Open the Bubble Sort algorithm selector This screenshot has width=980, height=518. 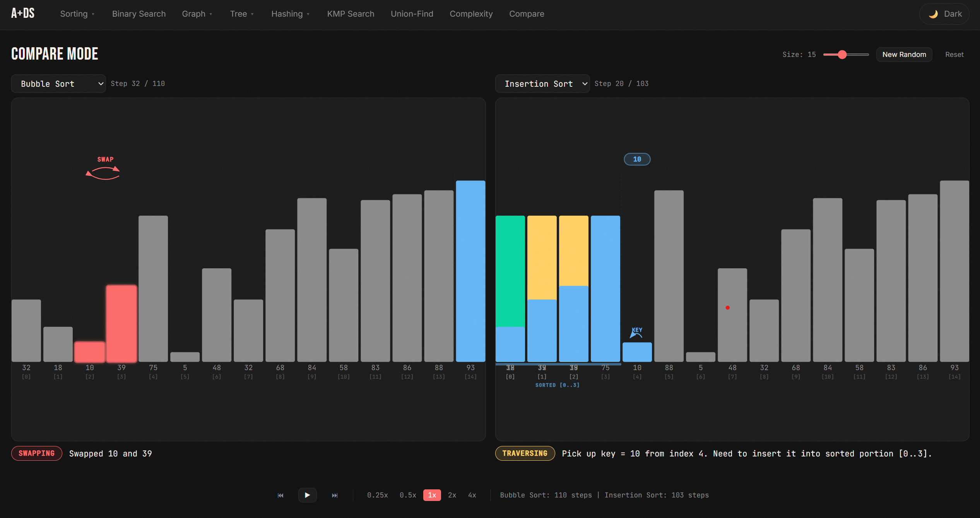point(58,83)
